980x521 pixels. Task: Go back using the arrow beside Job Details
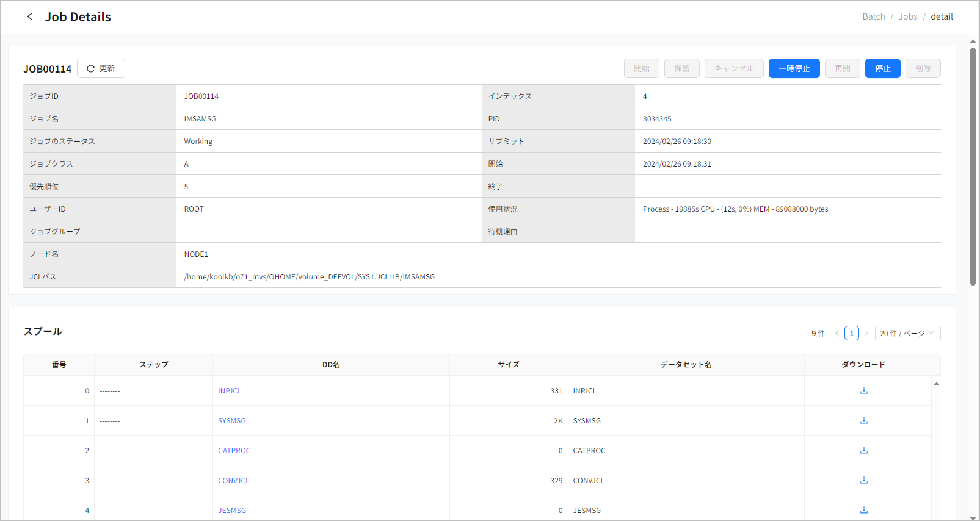(30, 16)
